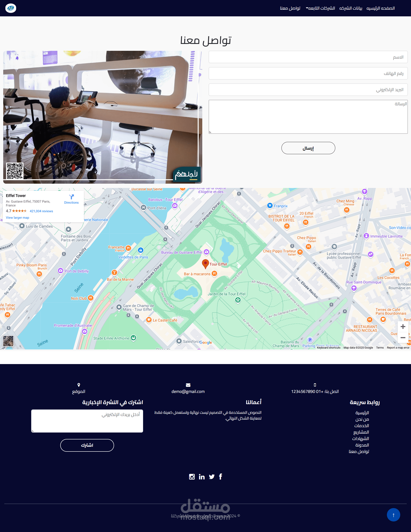This screenshot has width=411, height=532.
Task: Click demo@gmail.com email text
Action: (x=188, y=391)
